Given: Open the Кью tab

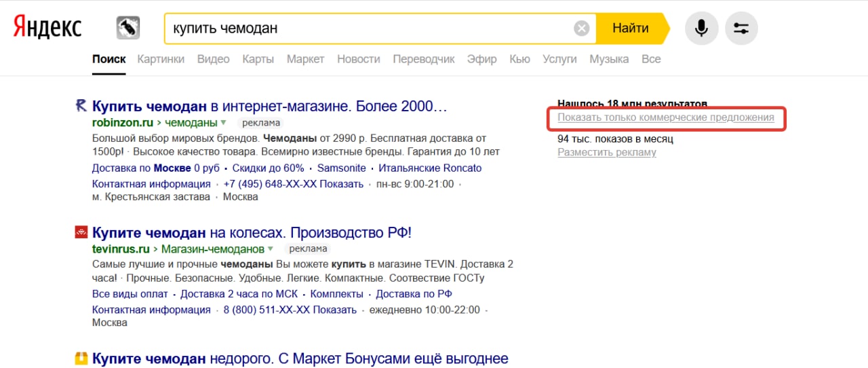Looking at the screenshot, I should pos(519,59).
